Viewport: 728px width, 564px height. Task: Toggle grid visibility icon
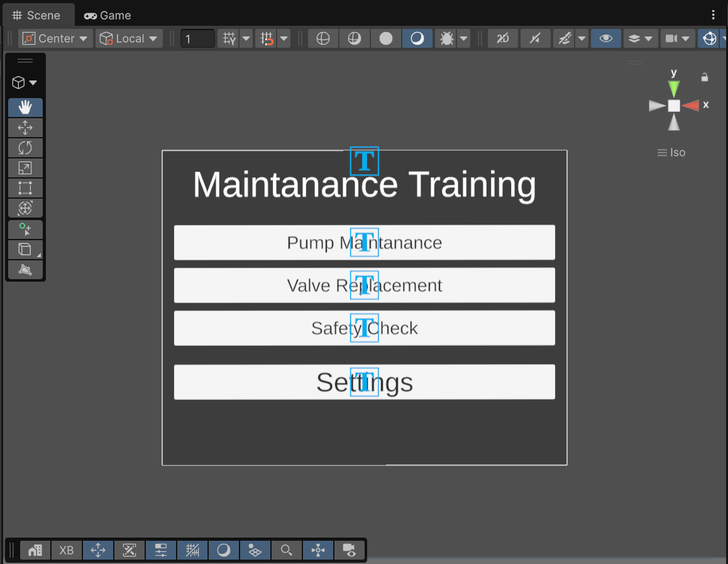(x=229, y=38)
